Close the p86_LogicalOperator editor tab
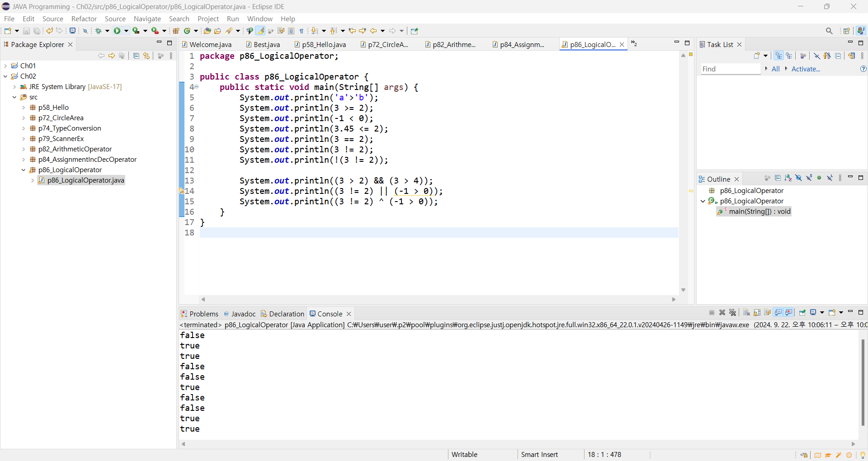The width and height of the screenshot is (868, 461). [x=622, y=44]
